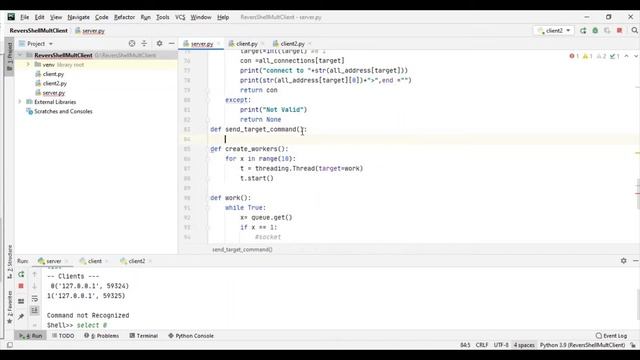The image size is (640, 360).
Task: Hide the Project panel
Action: (172, 43)
